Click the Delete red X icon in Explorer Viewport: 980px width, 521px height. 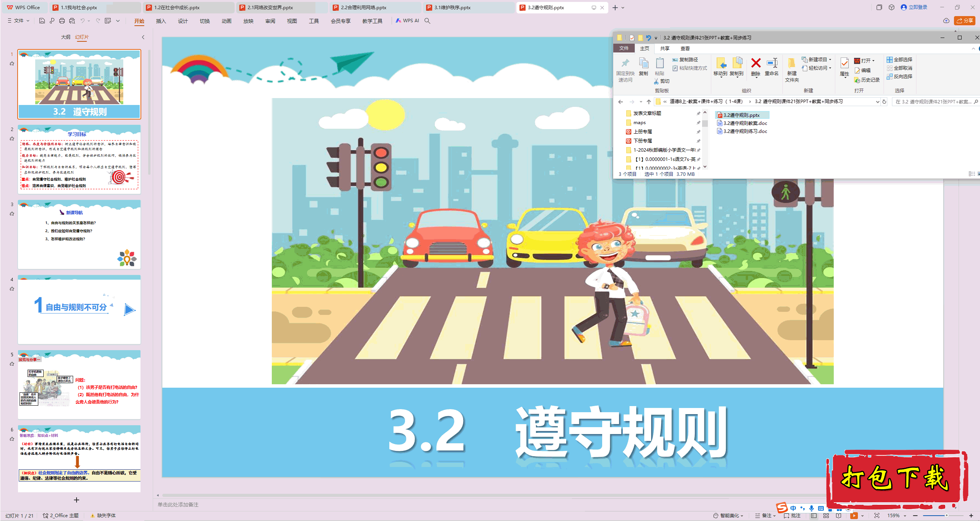click(x=756, y=63)
